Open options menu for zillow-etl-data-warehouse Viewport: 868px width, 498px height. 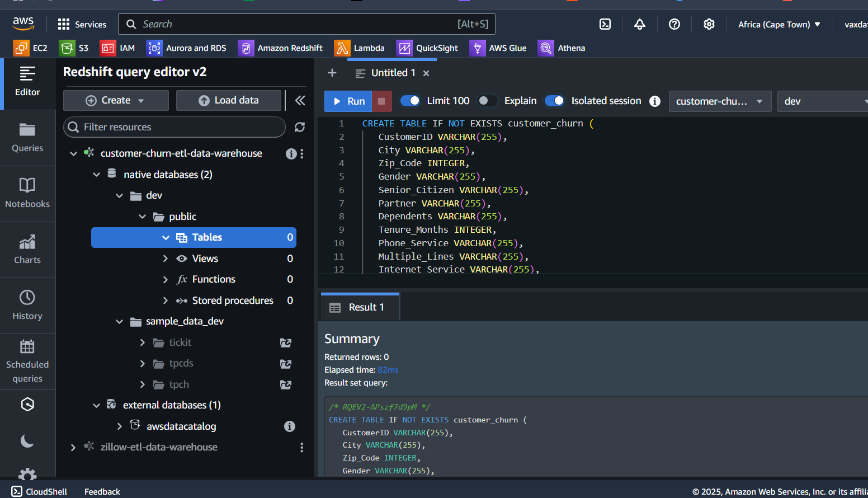302,448
